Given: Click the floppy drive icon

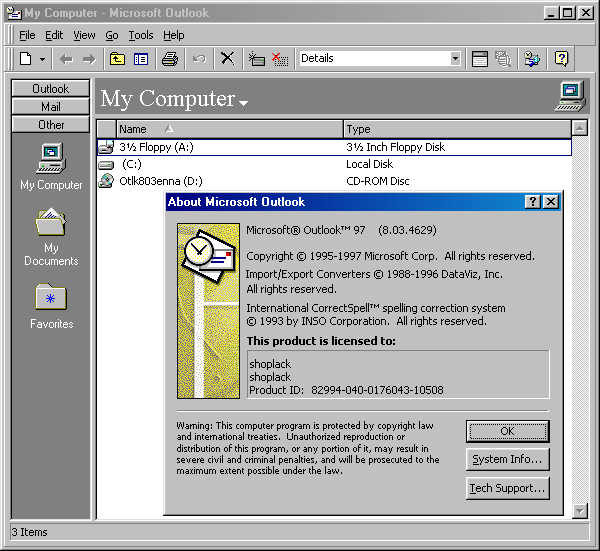Looking at the screenshot, I should (106, 147).
